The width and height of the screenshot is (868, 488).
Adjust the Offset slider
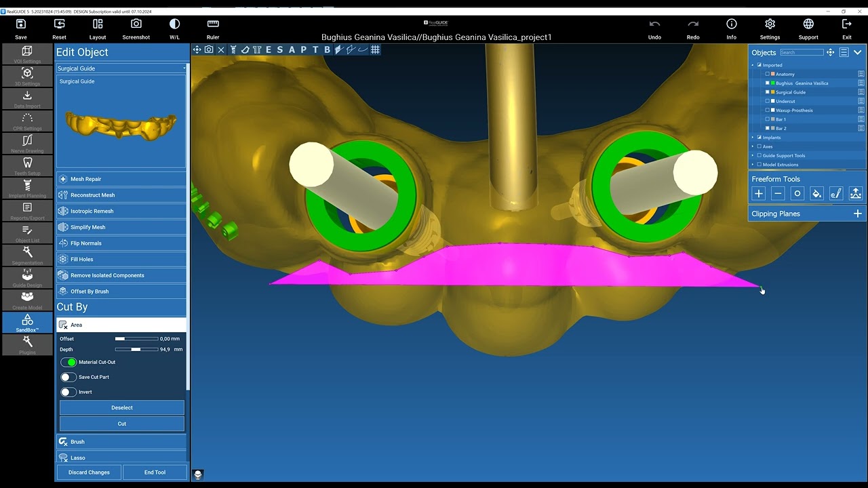pyautogui.click(x=136, y=339)
